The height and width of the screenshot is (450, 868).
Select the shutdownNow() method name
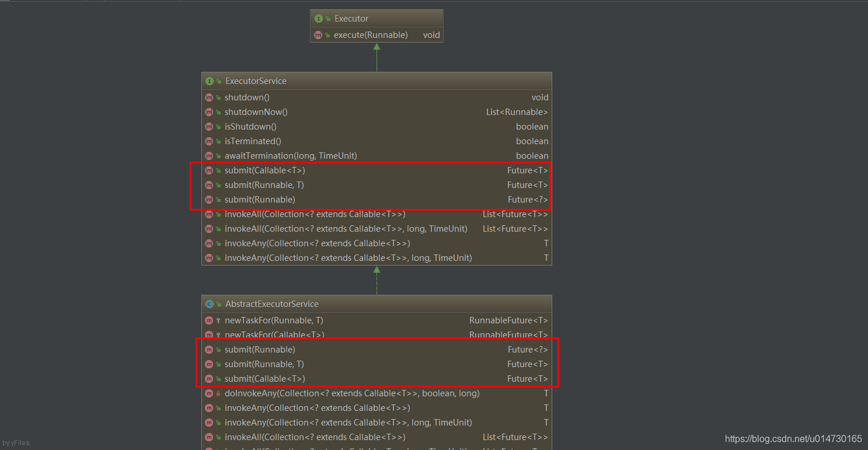coord(256,112)
